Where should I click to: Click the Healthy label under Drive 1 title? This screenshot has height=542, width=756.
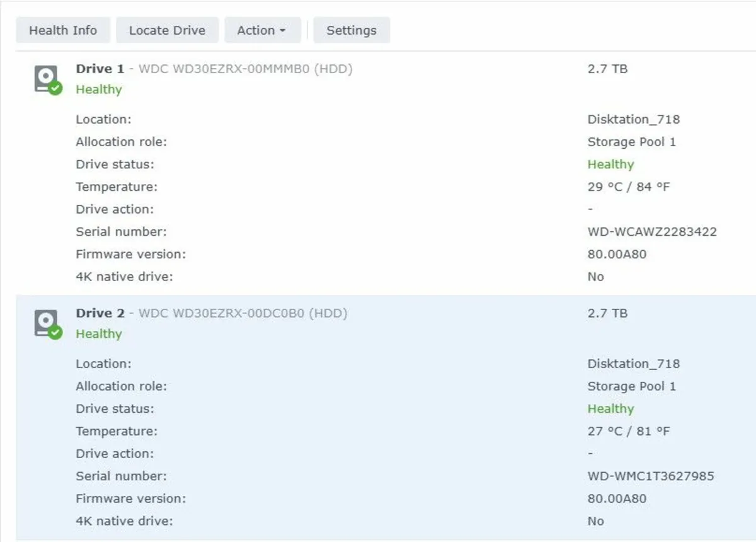point(99,89)
